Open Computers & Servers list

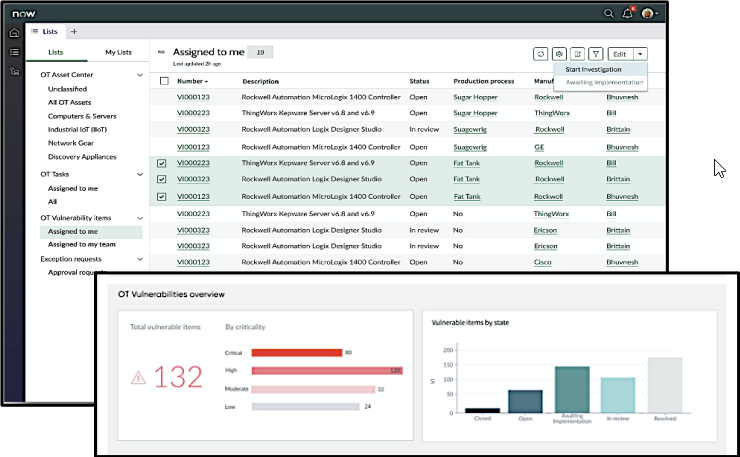click(82, 116)
